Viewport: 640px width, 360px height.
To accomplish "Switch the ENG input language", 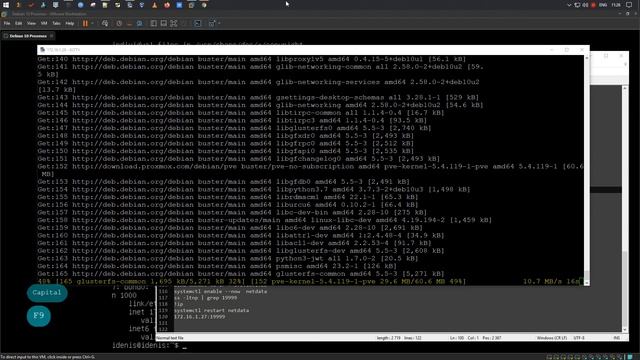I will 603,5.
